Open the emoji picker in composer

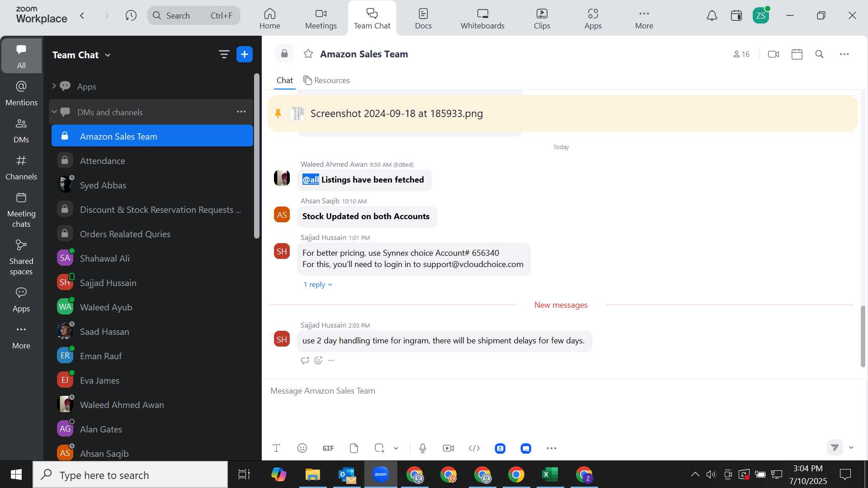(302, 448)
